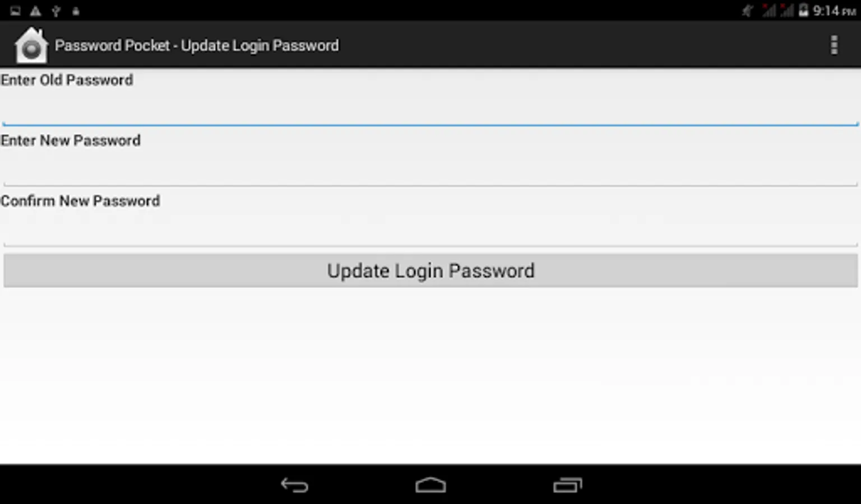Image resolution: width=861 pixels, height=504 pixels.
Task: Tap the lock notification status icon
Action: click(76, 11)
